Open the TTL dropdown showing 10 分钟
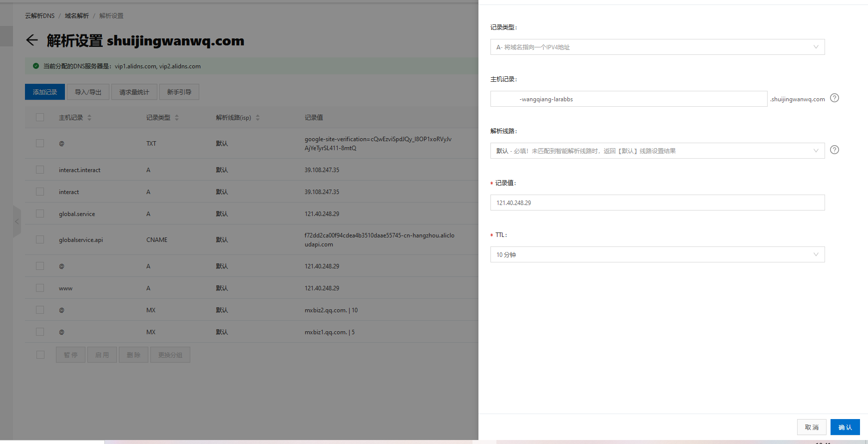The image size is (868, 444). click(x=657, y=254)
